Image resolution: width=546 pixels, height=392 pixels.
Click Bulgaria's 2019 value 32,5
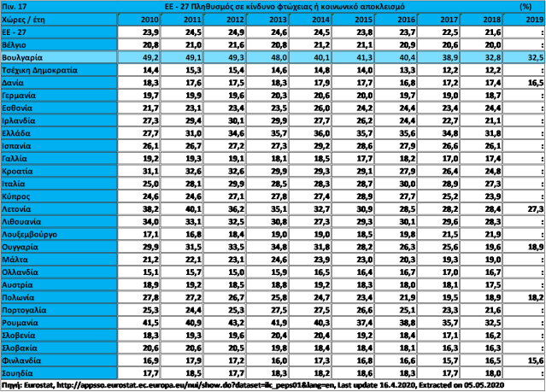click(528, 56)
